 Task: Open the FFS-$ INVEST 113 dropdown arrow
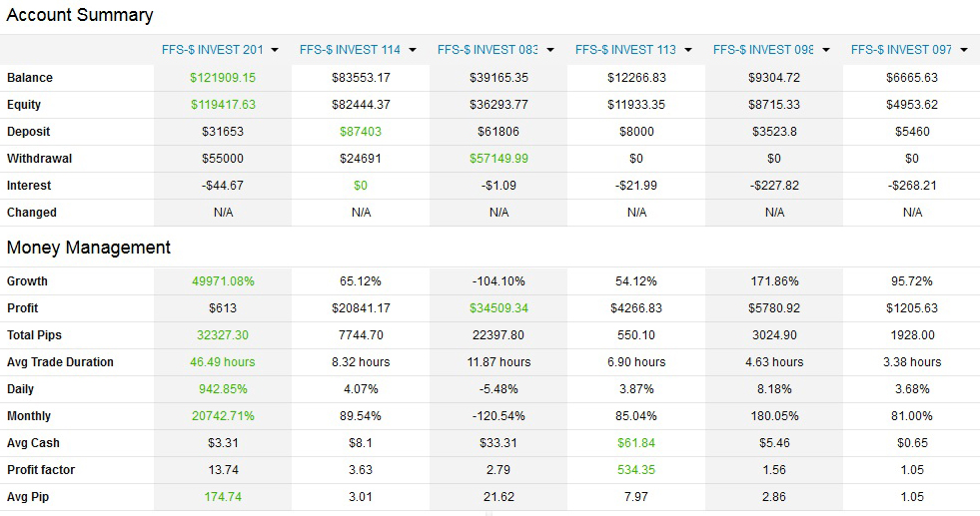pyautogui.click(x=687, y=50)
